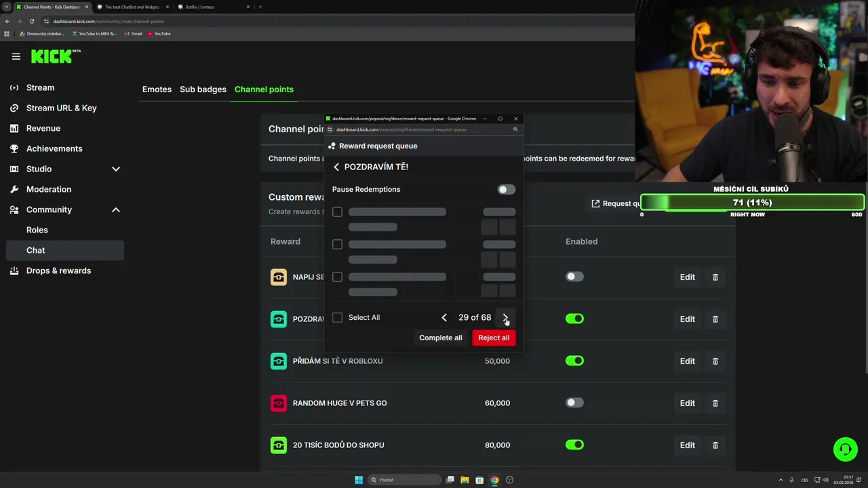Screen dimensions: 868x488
Task: Delete 20 TISÍC BODŮ DO SHOPU reward
Action: [x=715, y=445]
